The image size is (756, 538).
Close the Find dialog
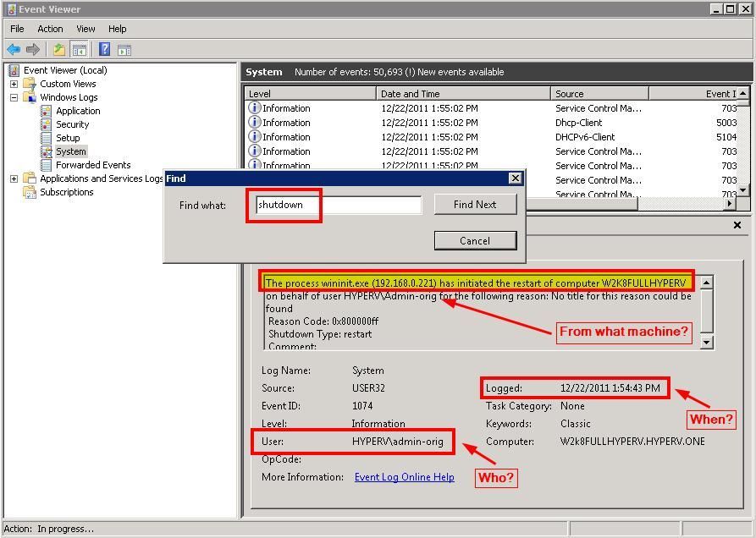(x=515, y=178)
